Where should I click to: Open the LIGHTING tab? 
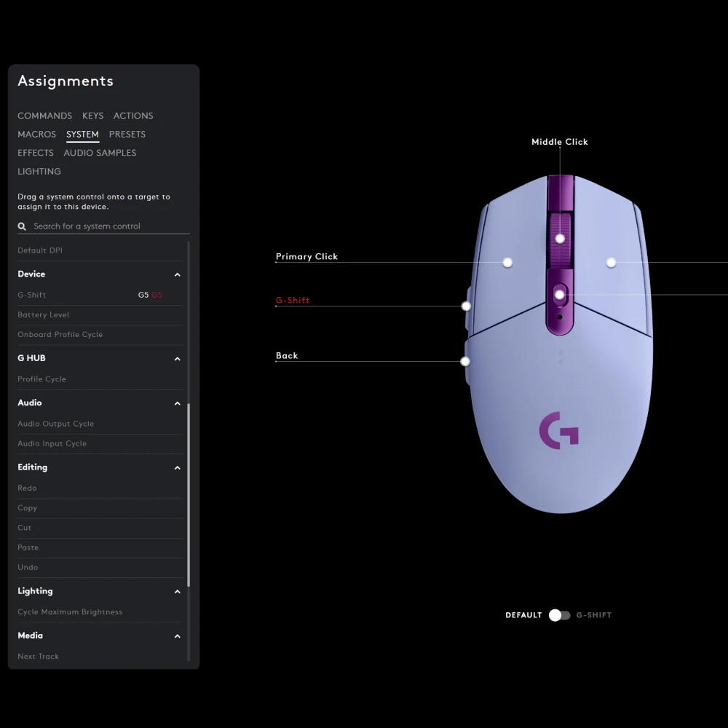coord(39,171)
